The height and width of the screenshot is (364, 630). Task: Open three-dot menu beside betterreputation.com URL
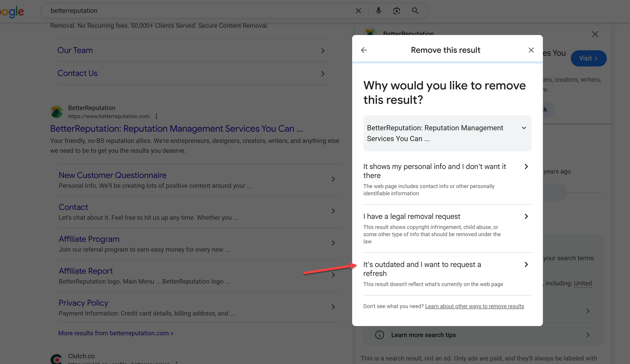pos(156,116)
